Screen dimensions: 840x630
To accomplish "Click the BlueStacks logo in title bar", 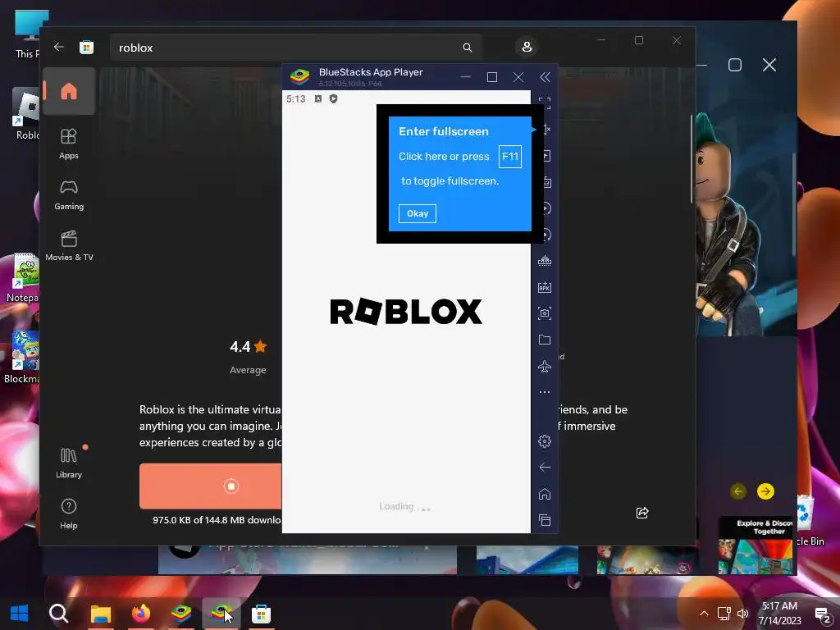I will pyautogui.click(x=300, y=77).
